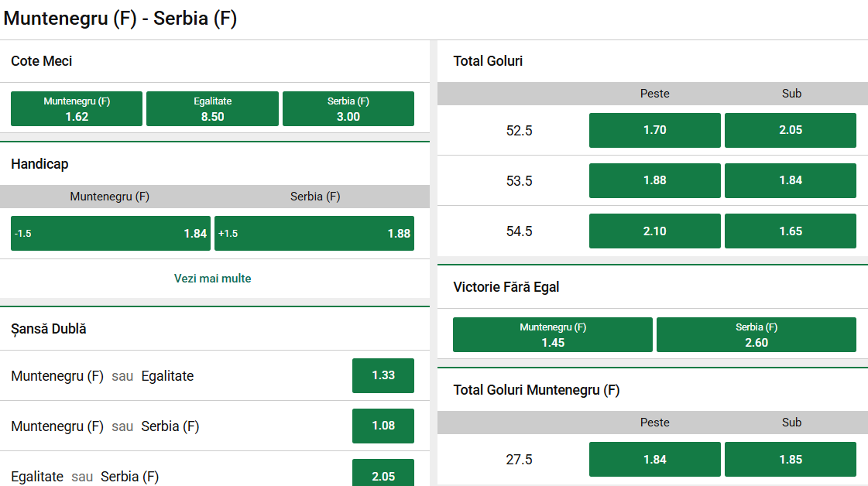
Task: Bet Sub 54.5 at 1.65
Action: pos(790,231)
